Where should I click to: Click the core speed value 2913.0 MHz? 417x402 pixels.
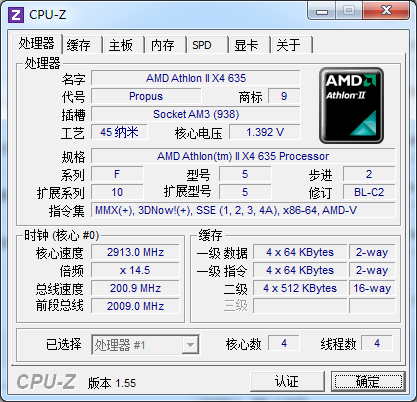pos(135,252)
